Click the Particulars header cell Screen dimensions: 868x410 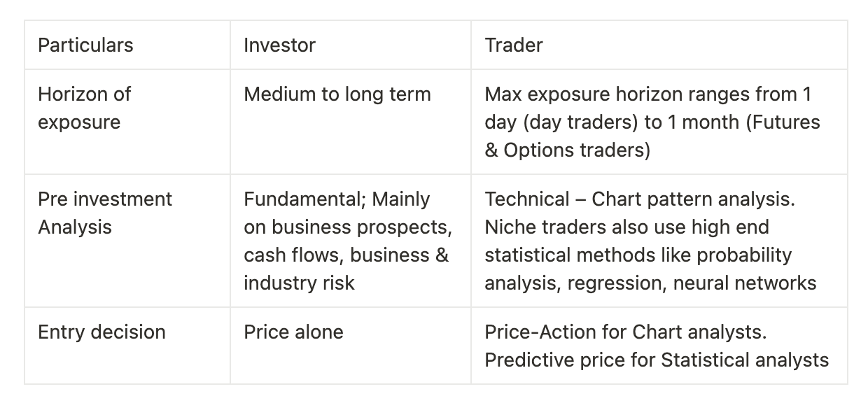pos(85,45)
